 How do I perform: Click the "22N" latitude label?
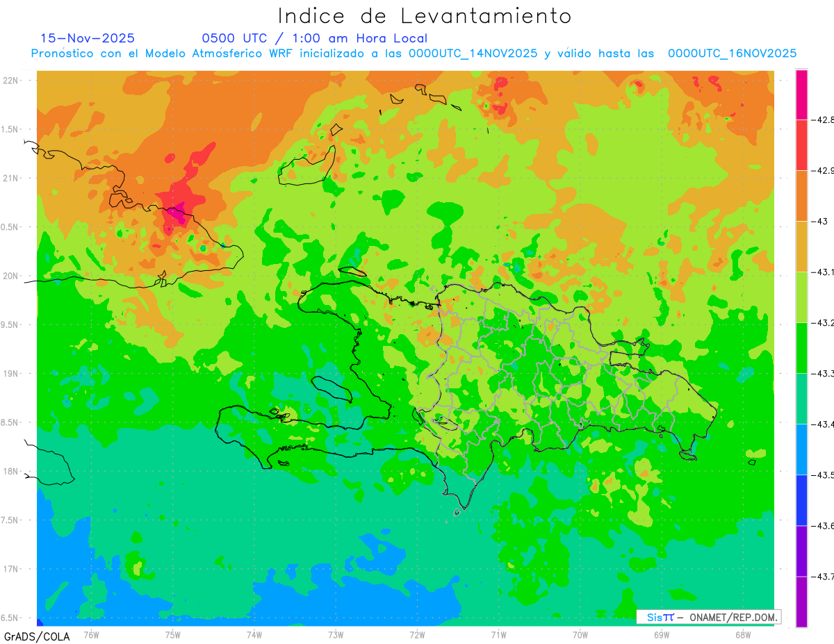point(11,81)
